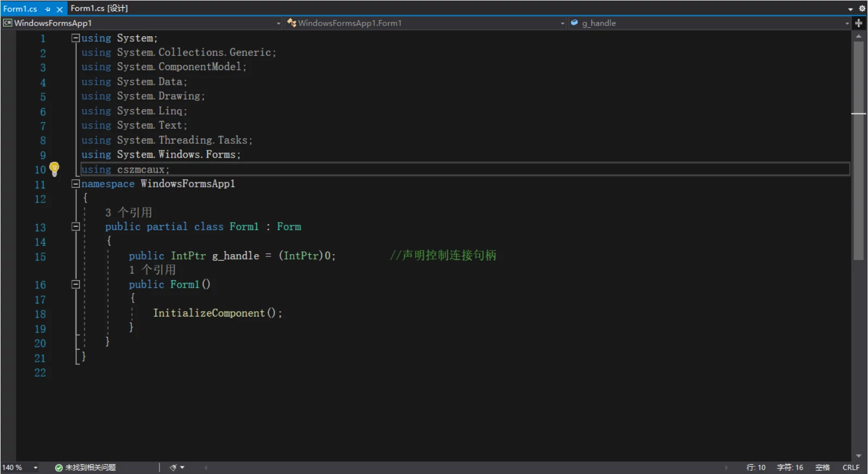868x474 pixels.
Task: Open the 140 % zoom level dropdown
Action: tap(36, 467)
